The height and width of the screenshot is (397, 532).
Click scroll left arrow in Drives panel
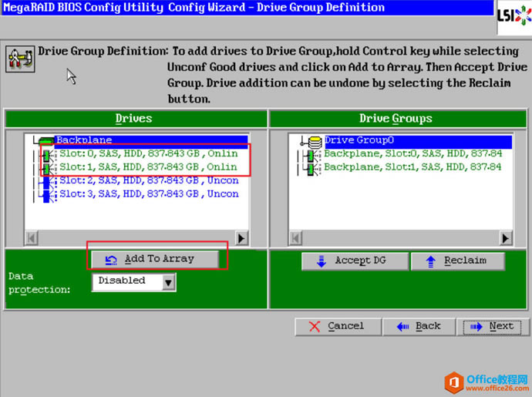point(32,238)
